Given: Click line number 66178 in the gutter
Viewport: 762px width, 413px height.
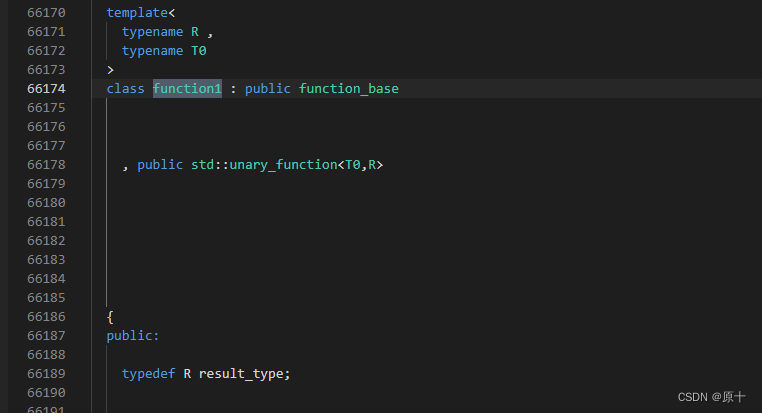Looking at the screenshot, I should tap(46, 165).
